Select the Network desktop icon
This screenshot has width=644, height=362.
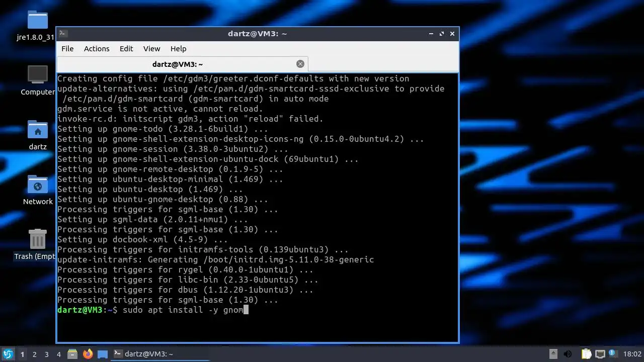pos(38,190)
